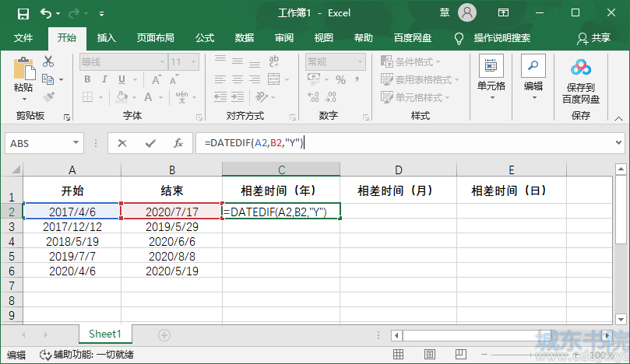The width and height of the screenshot is (630, 364).
Task: Click the Merge & Center icon
Action: tap(274, 79)
